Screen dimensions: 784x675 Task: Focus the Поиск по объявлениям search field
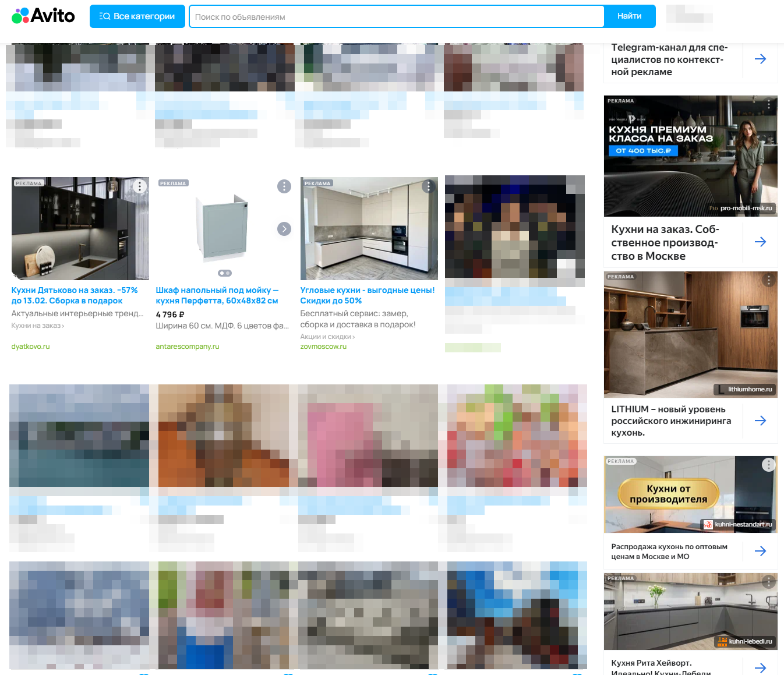click(396, 17)
